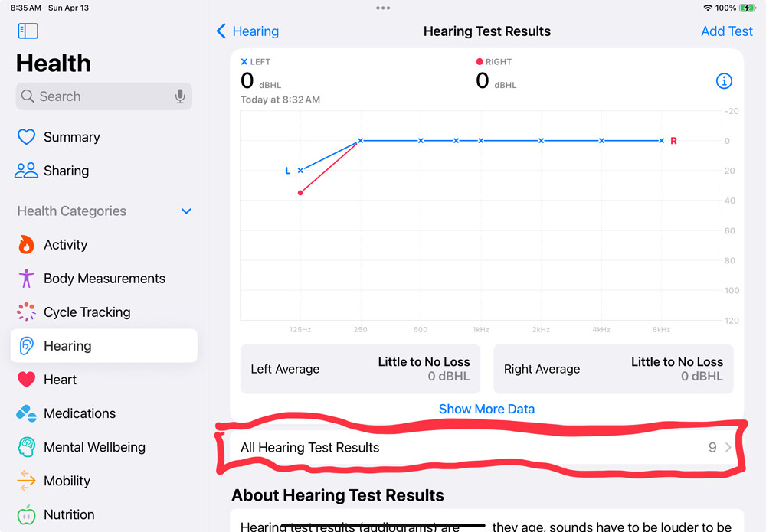This screenshot has width=766, height=532.
Task: Collapse the Health Categories chevron
Action: [186, 211]
